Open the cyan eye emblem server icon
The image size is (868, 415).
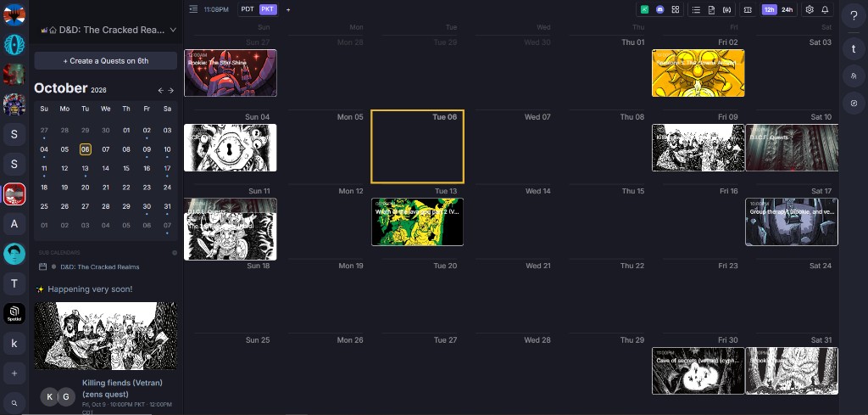(14, 45)
